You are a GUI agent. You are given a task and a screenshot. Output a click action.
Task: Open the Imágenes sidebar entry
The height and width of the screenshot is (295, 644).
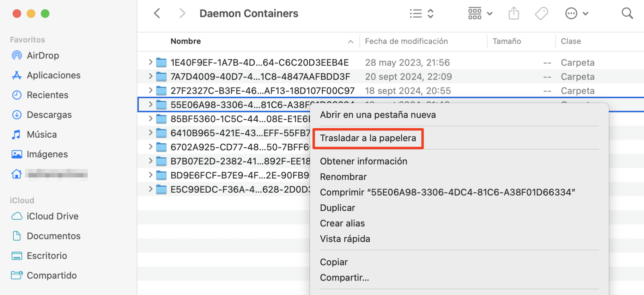(x=47, y=154)
